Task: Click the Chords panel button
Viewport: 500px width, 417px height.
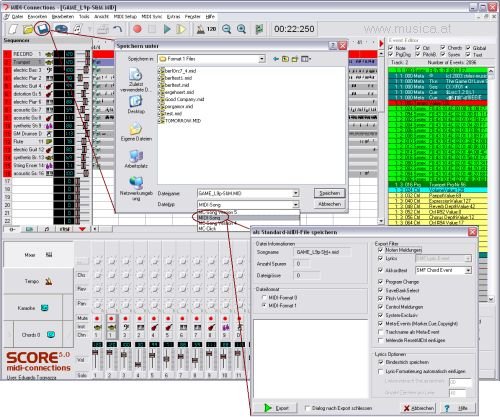Action: (x=38, y=335)
